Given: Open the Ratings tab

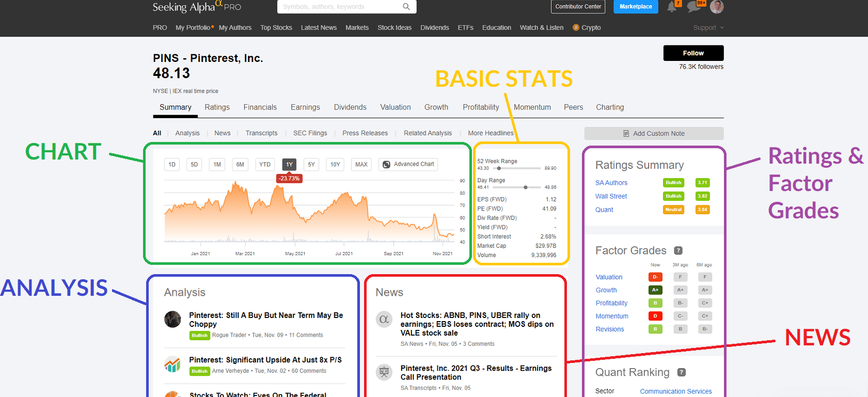Looking at the screenshot, I should pyautogui.click(x=217, y=107).
